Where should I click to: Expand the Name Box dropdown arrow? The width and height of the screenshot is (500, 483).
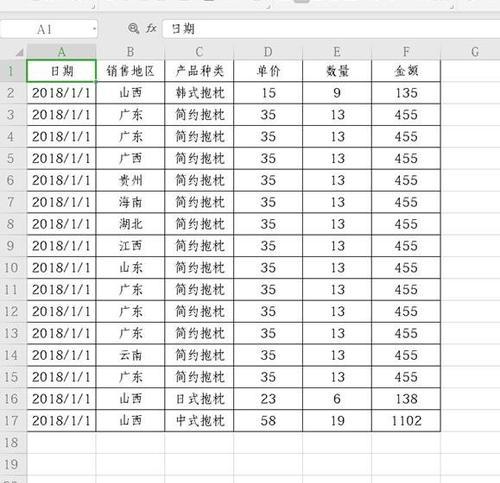click(x=94, y=29)
